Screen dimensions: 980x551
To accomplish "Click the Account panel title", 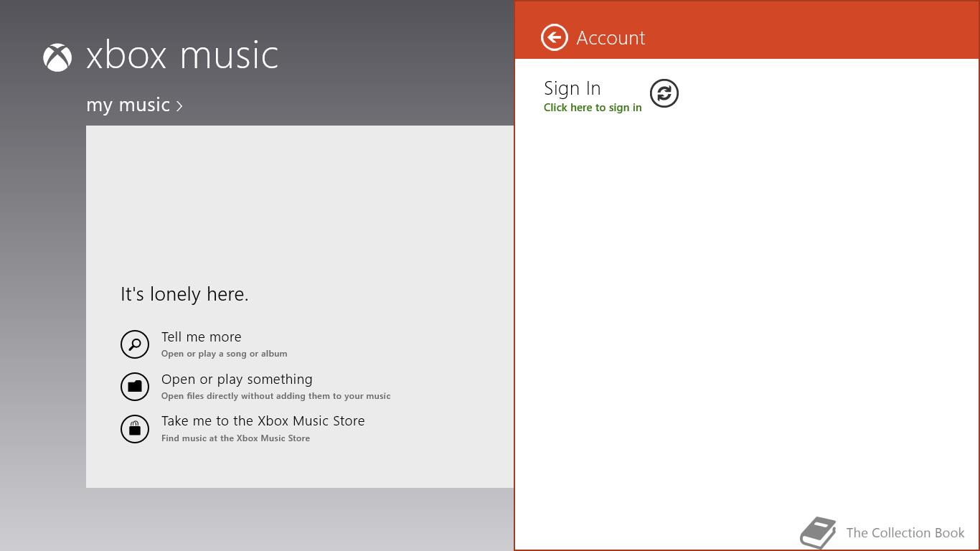I will (x=611, y=38).
